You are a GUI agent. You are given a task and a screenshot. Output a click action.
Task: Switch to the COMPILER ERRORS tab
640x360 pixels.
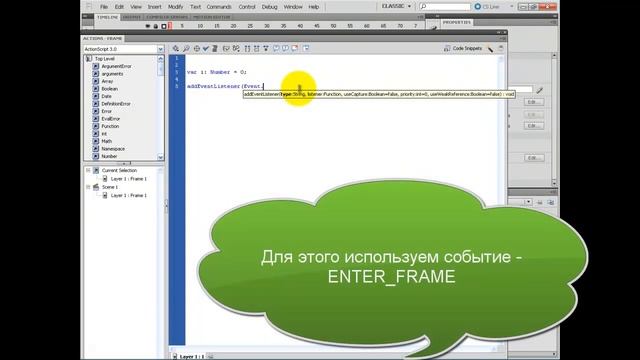[167, 17]
